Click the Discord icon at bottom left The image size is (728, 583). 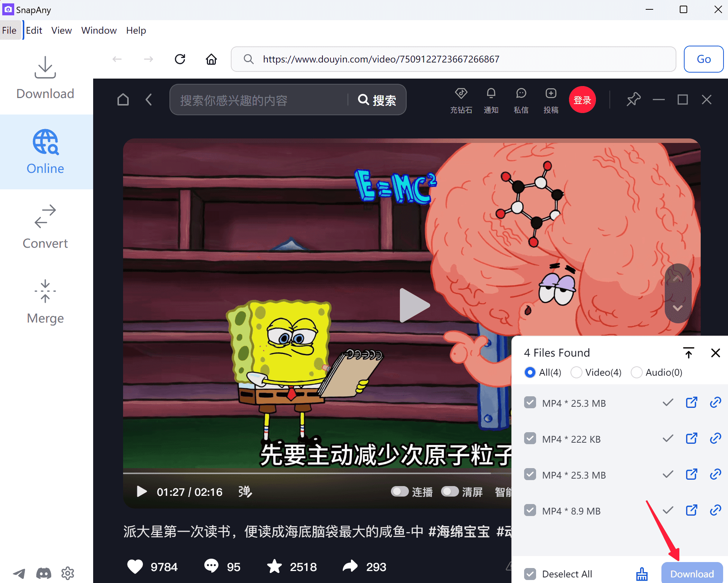point(43,573)
